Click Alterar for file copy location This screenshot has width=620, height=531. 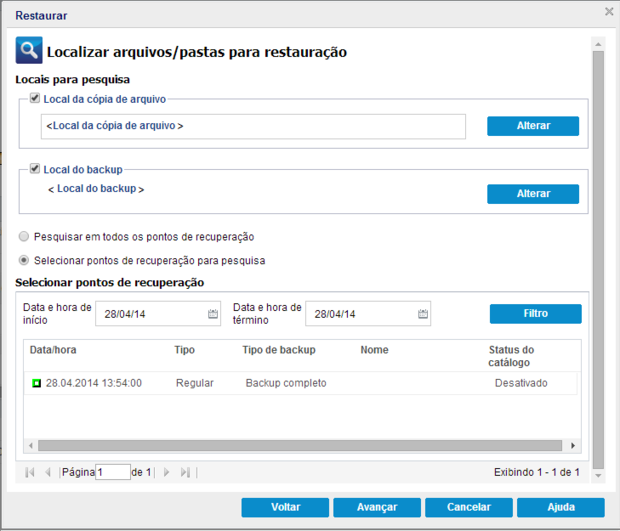pyautogui.click(x=533, y=126)
